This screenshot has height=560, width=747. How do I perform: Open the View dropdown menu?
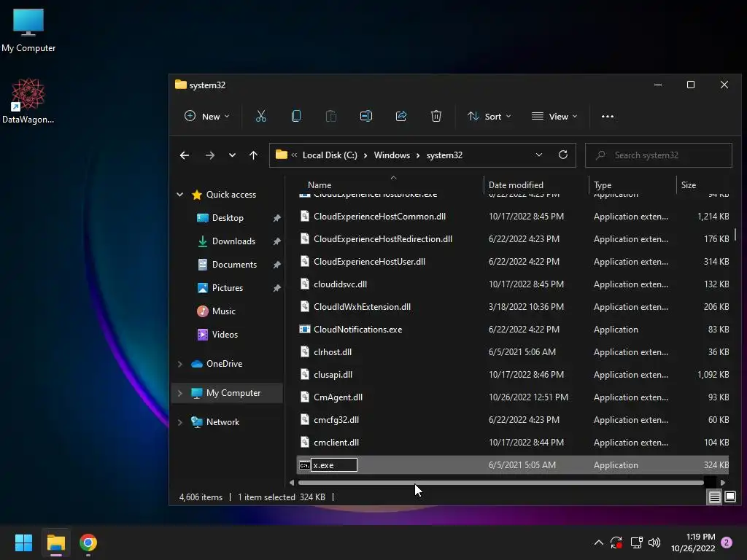pyautogui.click(x=554, y=116)
